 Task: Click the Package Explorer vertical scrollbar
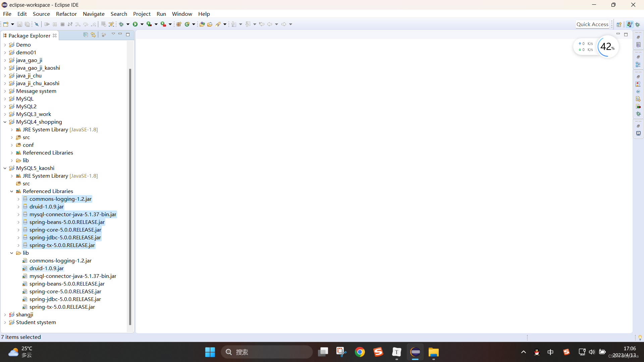[130, 197]
